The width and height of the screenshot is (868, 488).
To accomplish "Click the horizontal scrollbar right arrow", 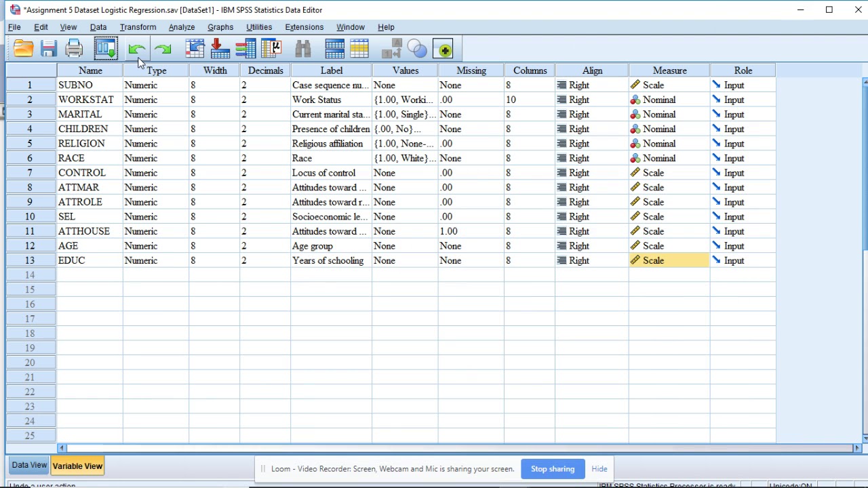I will pyautogui.click(x=857, y=448).
